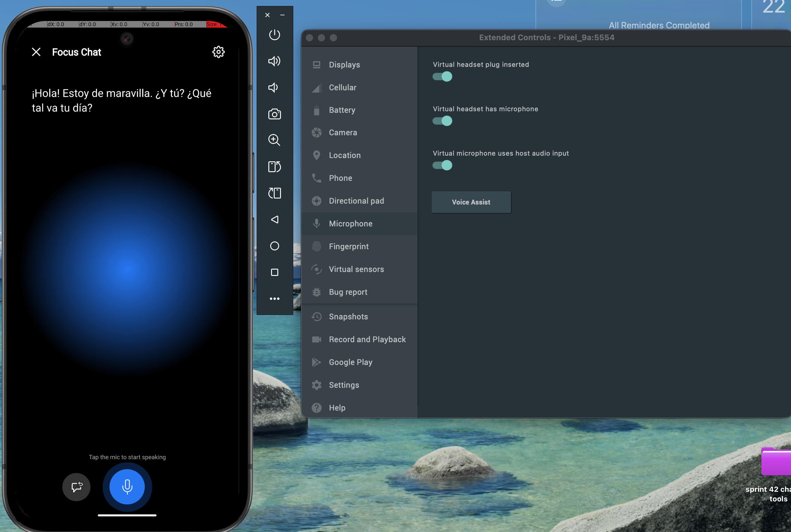Open the Camera section
The image size is (791, 532).
point(359,133)
